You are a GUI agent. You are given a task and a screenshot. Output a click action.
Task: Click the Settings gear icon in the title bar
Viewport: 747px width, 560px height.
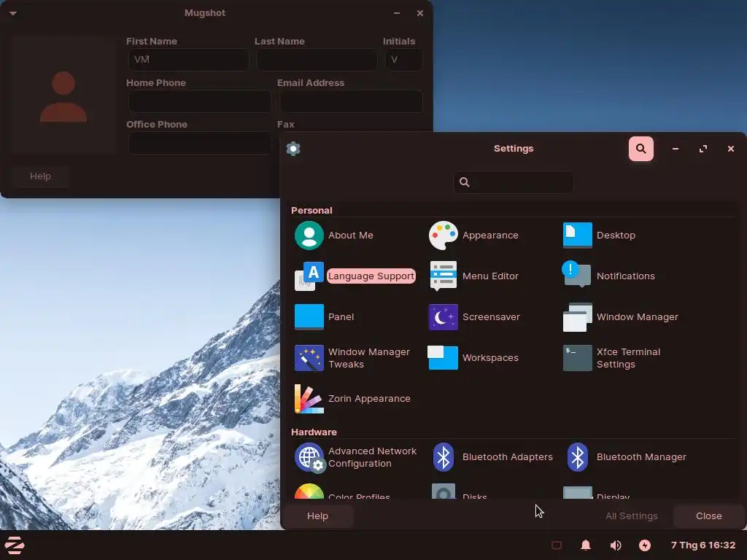[x=293, y=149]
